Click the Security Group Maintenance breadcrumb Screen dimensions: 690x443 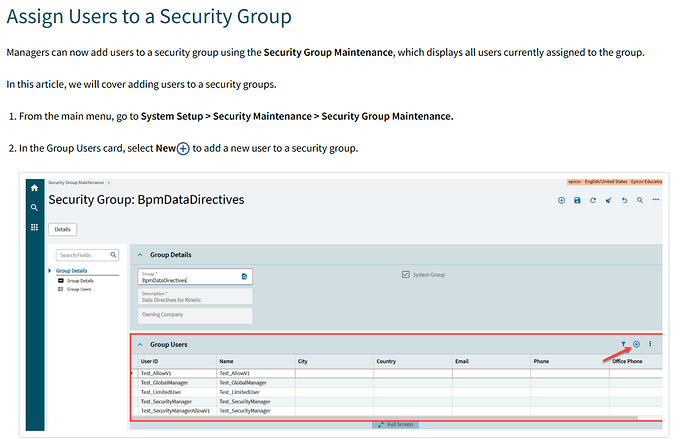(x=76, y=183)
